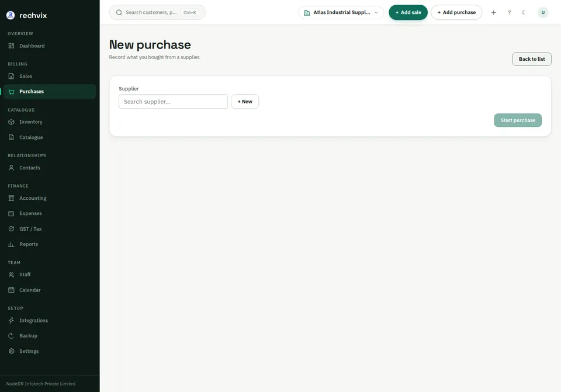Click the rechvix logo icon
Viewport: 561px width, 392px height.
tap(11, 15)
